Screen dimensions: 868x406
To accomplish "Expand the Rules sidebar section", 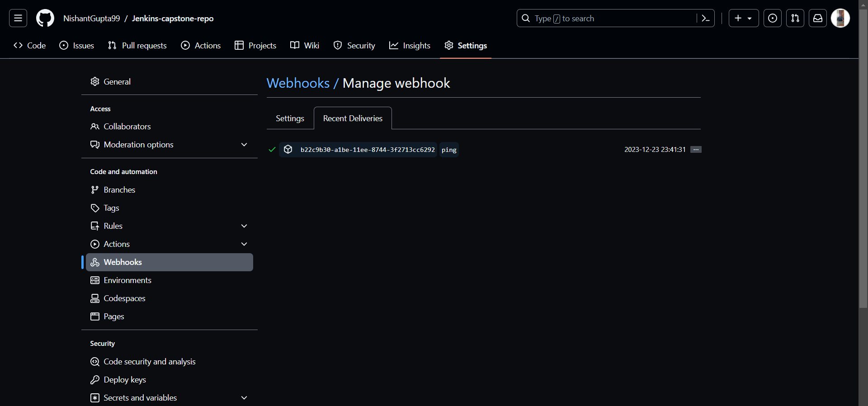I will (x=244, y=226).
